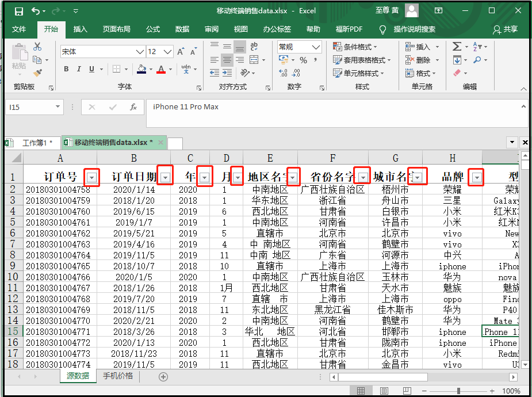Click the Find & Select magnifier icon
This screenshot has width=532, height=397.
(x=477, y=60)
